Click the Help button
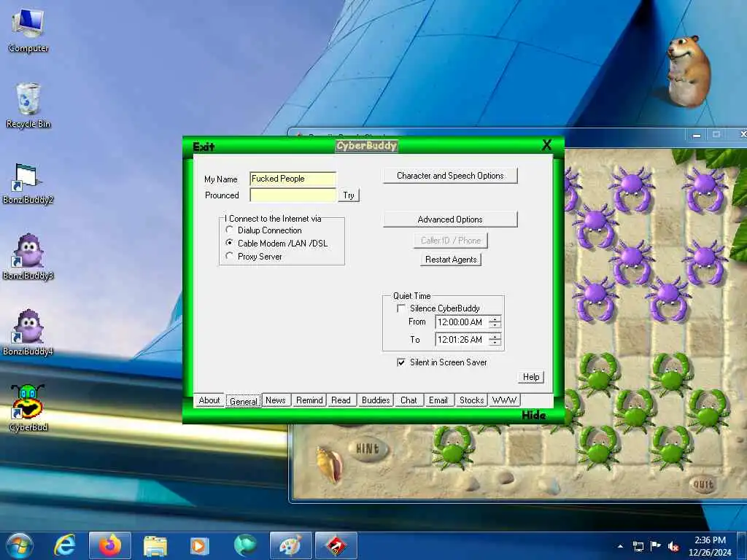The image size is (747, 560). (531, 377)
